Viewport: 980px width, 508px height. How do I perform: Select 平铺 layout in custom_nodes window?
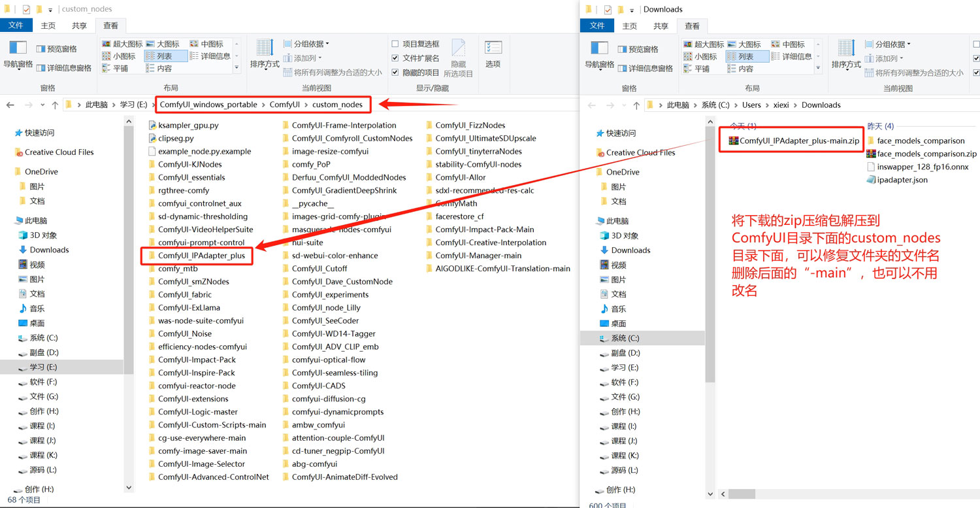click(116, 69)
